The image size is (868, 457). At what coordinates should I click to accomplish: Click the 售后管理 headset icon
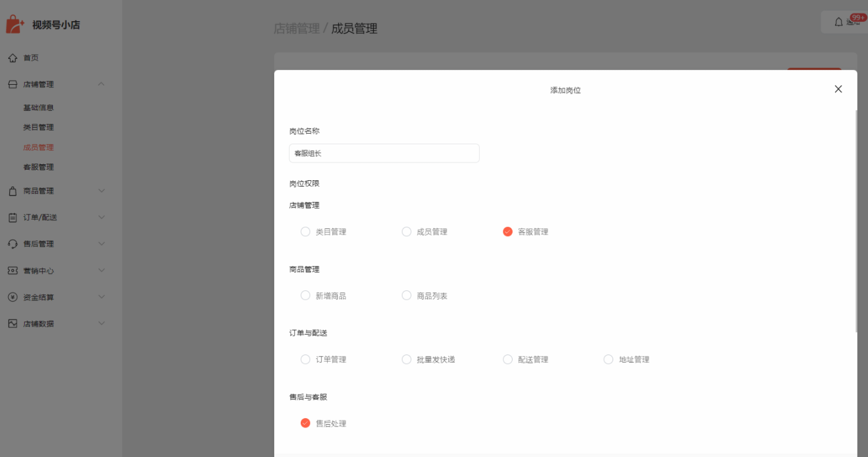pyautogui.click(x=12, y=244)
